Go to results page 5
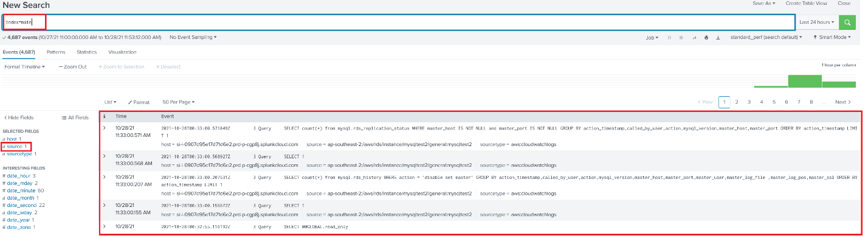The image size is (868, 238). [x=774, y=102]
